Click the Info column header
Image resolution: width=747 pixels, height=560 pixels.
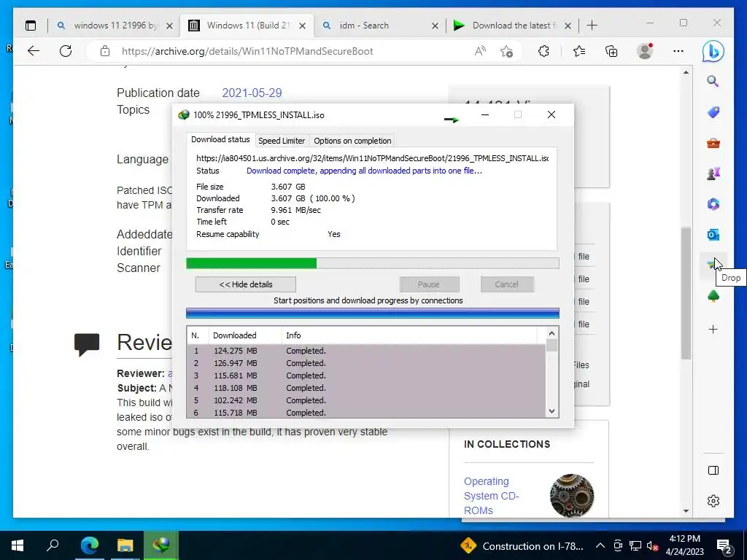point(410,335)
